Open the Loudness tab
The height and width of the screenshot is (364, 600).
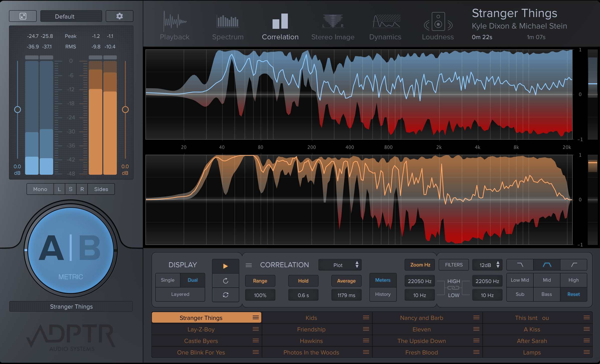[438, 26]
